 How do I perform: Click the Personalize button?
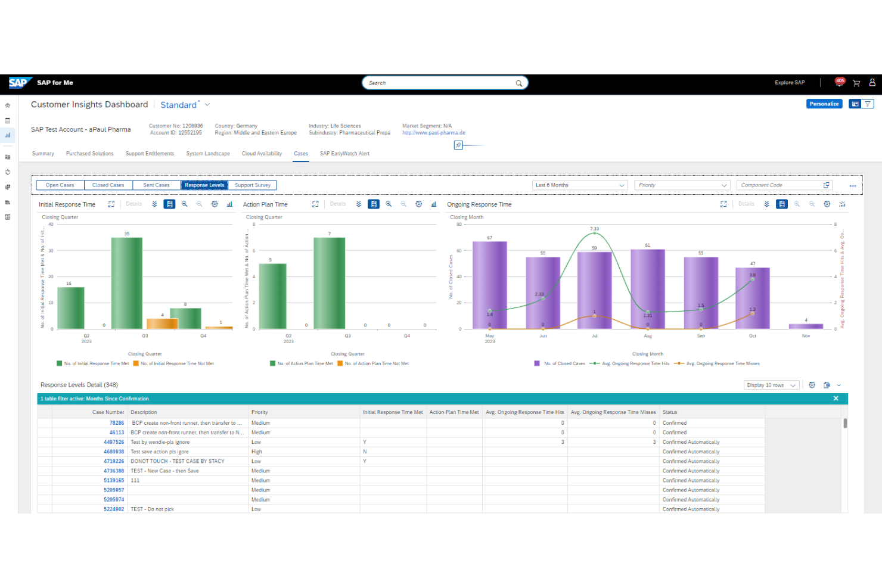824,104
